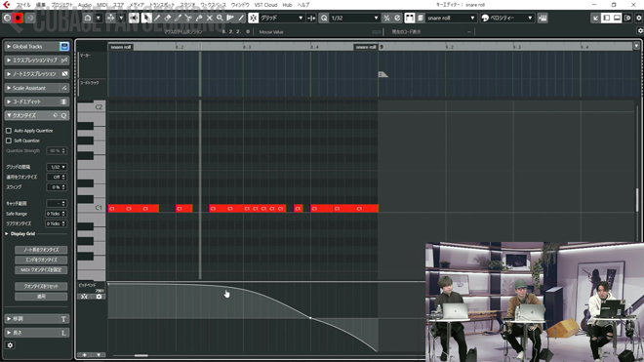Open the Snap type グリッド dropdown
The width and height of the screenshot is (644, 362).
[x=282, y=19]
